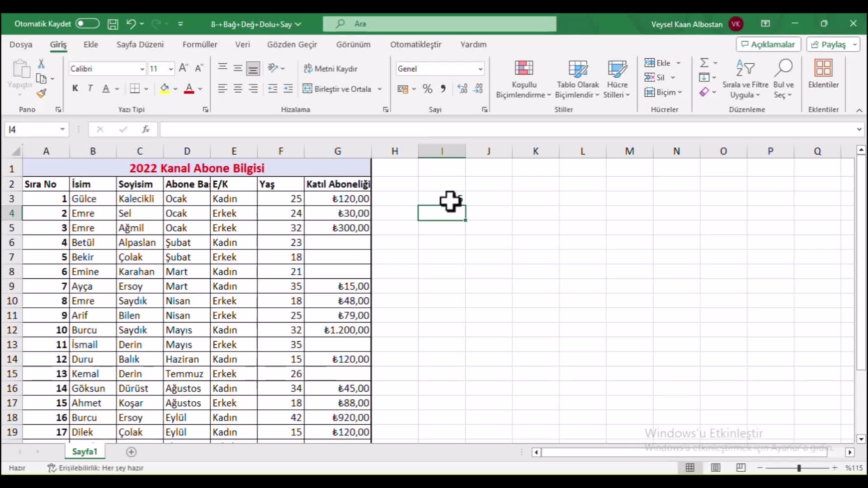The width and height of the screenshot is (868, 488).
Task: Toggle Otomatik Kaydet switch
Action: [87, 23]
